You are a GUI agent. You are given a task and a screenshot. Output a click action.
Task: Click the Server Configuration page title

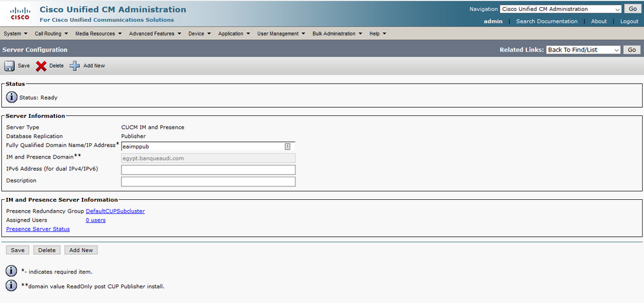coord(34,50)
